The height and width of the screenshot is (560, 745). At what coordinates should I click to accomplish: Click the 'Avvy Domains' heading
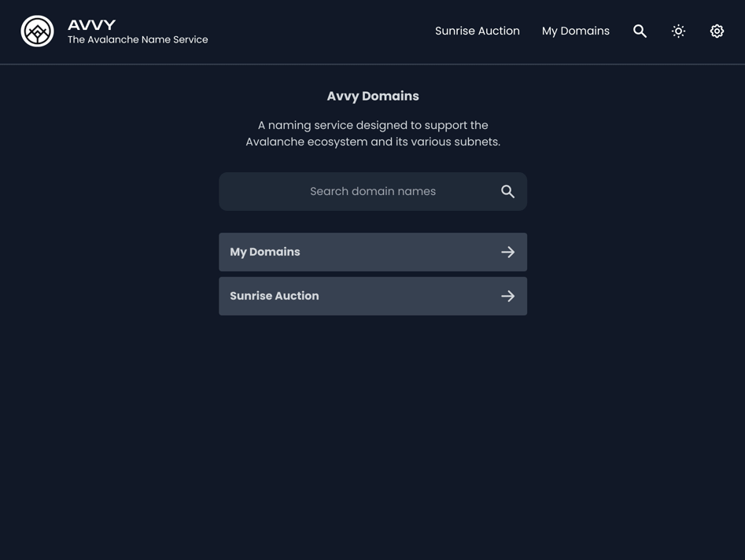click(x=373, y=96)
